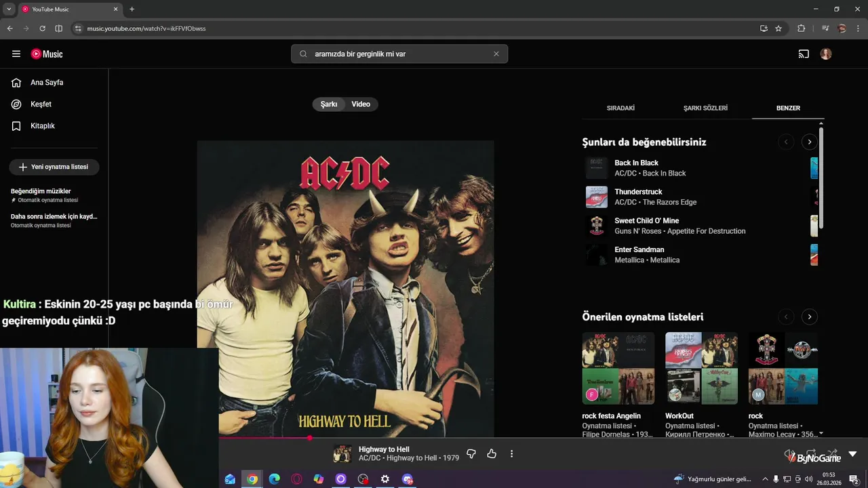The image size is (868, 488).
Task: Open the taskbar volume icon
Action: 808,479
